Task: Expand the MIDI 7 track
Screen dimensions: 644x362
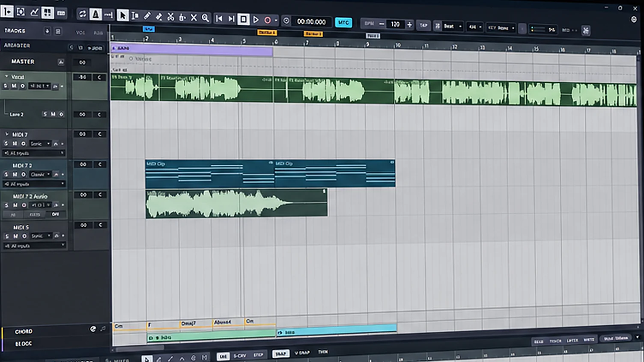Action: 6,134
